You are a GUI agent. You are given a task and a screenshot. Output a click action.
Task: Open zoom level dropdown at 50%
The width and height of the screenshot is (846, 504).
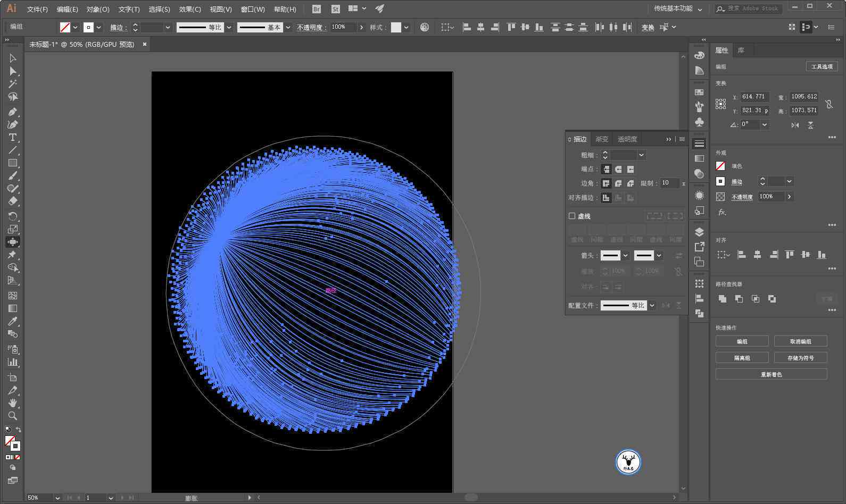tap(57, 498)
